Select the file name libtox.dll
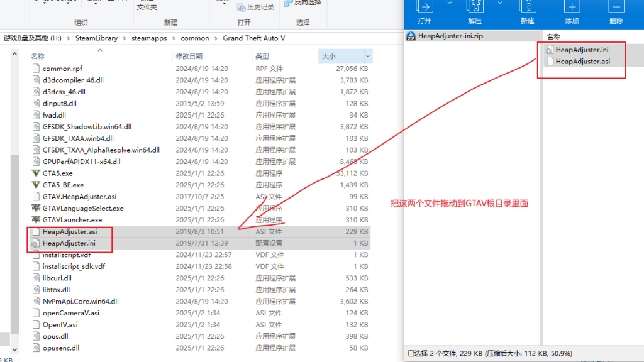This screenshot has width=644, height=362. click(x=56, y=290)
